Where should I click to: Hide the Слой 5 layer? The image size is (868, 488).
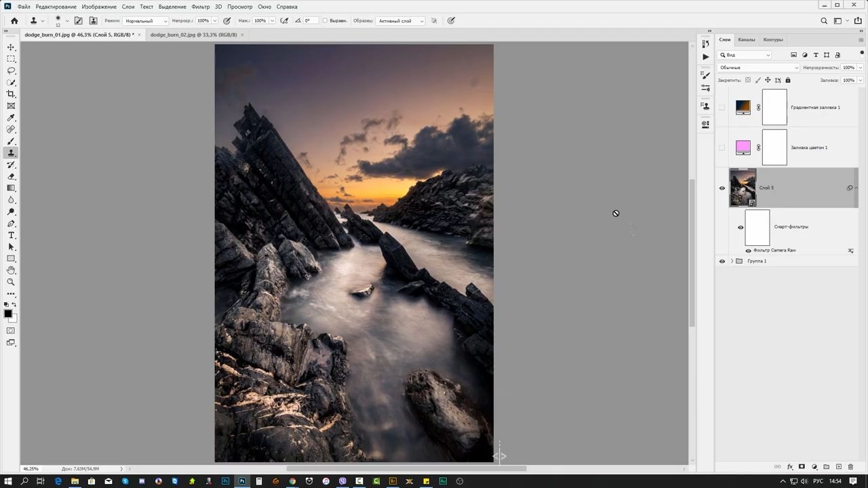[722, 188]
